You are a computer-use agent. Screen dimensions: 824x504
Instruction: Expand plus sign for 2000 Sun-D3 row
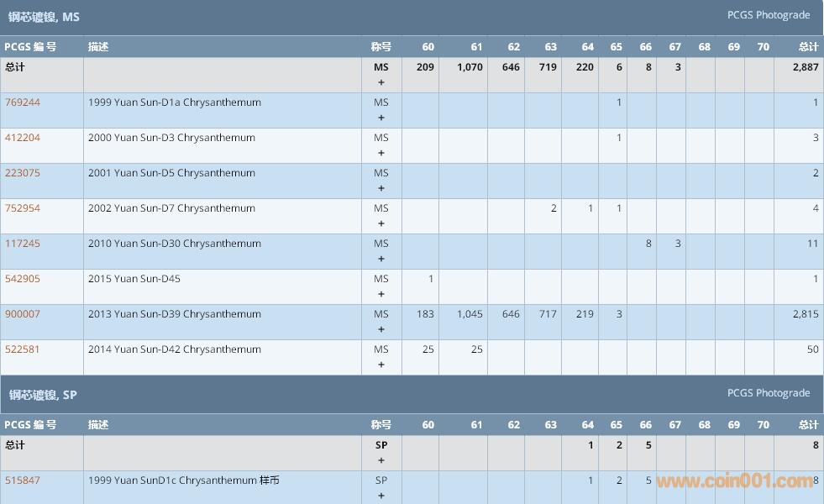pos(381,153)
